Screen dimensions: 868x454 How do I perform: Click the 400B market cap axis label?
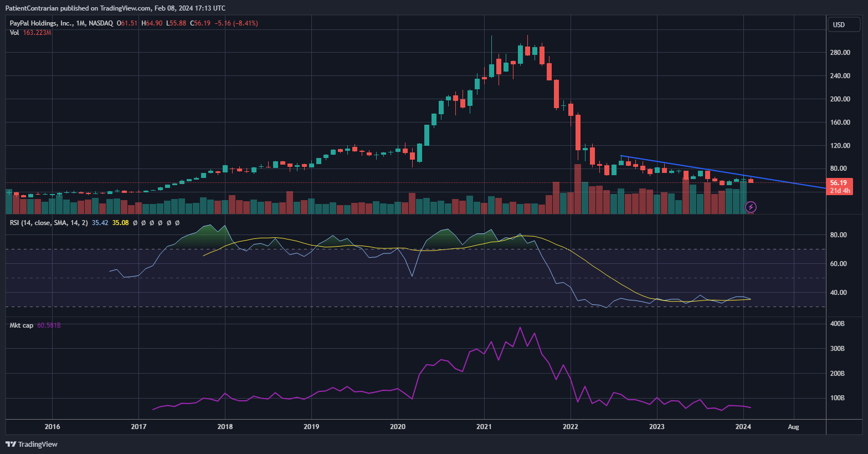[837, 324]
